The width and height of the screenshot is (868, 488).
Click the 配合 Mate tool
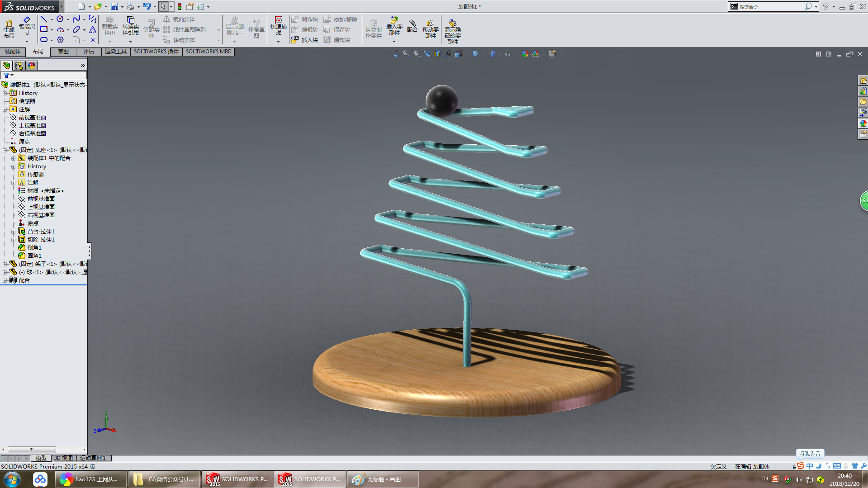[412, 26]
